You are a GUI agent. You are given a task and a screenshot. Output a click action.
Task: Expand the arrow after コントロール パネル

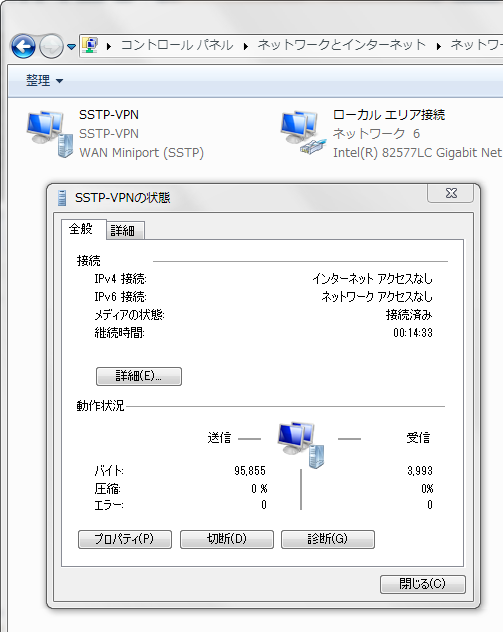tap(245, 46)
